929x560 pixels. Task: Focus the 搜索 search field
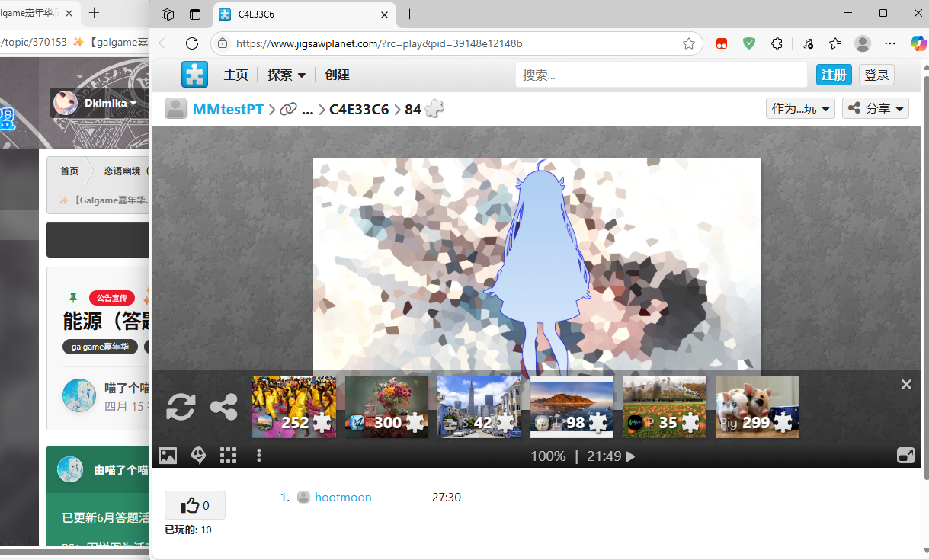click(x=661, y=75)
